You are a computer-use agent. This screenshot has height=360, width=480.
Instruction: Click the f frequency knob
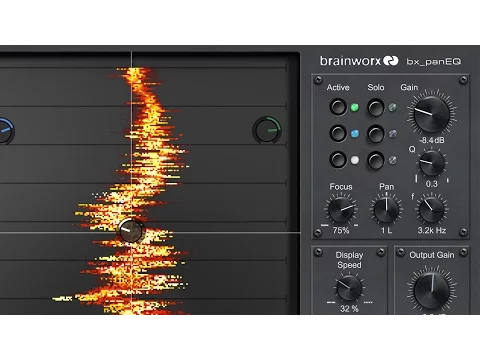(432, 210)
